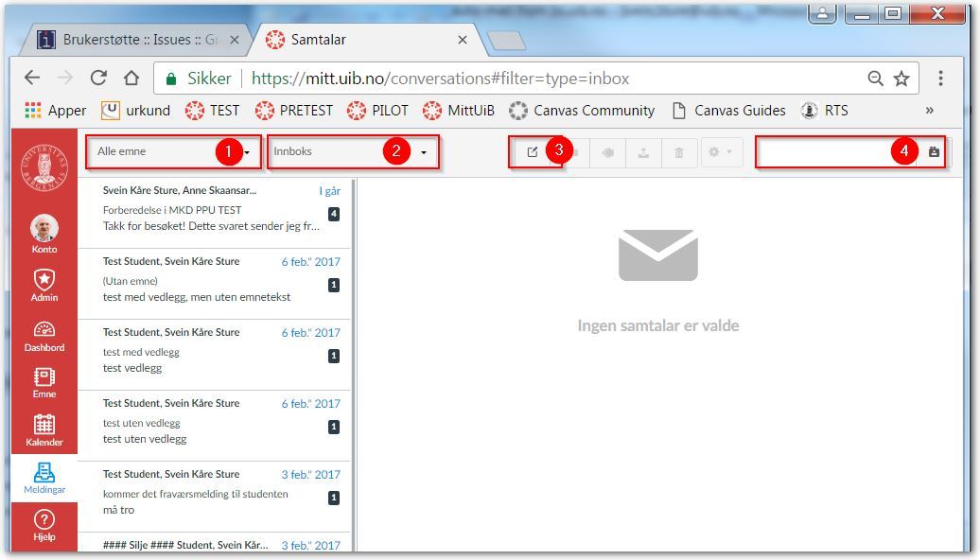Expand the 'Innboks' mailbox dropdown
Viewport: 980px width, 560px height.
351,151
